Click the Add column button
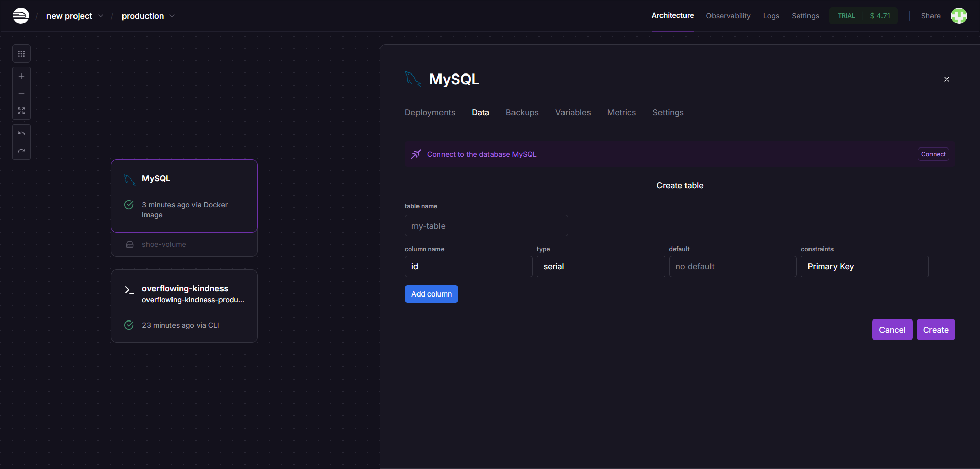 pos(431,294)
